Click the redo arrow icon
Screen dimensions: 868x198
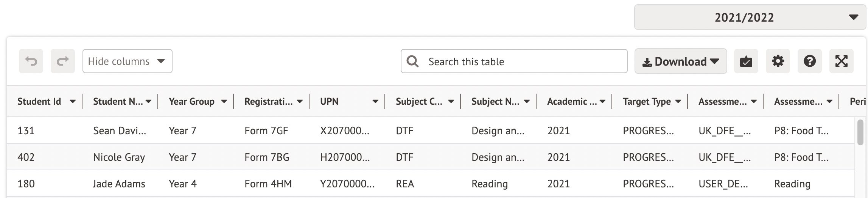pos(63,61)
